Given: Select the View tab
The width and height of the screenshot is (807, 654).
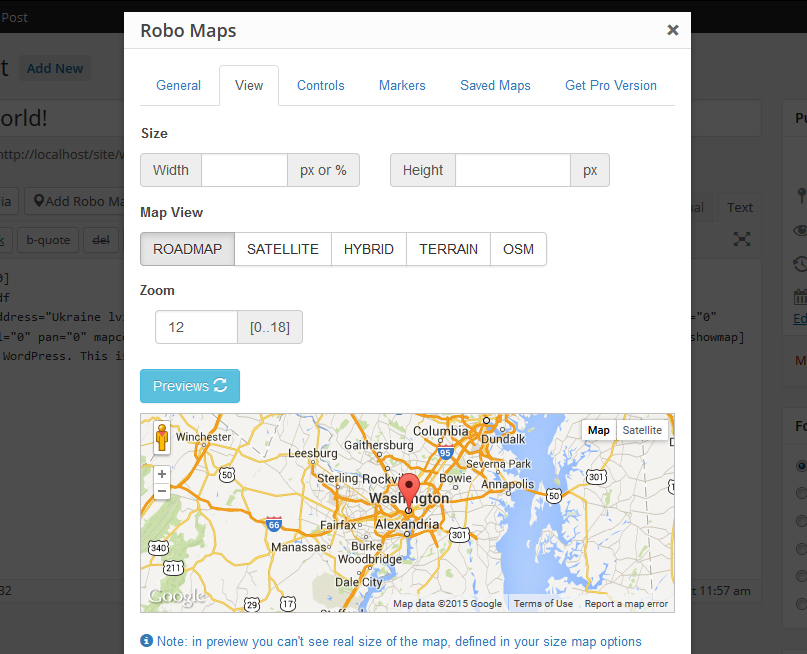Looking at the screenshot, I should pos(249,85).
